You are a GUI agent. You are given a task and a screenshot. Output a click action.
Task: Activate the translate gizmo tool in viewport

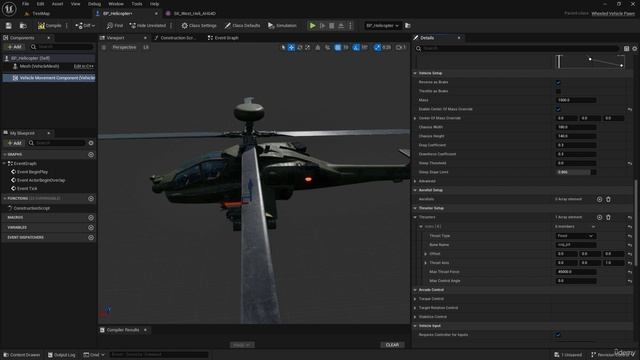point(291,47)
